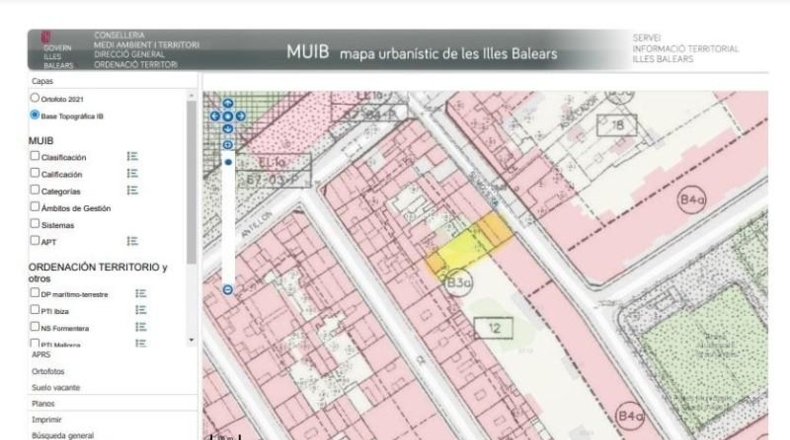
Task: Click the ORDENACIÓN TERRITORIO y otros heading
Action: (98, 273)
